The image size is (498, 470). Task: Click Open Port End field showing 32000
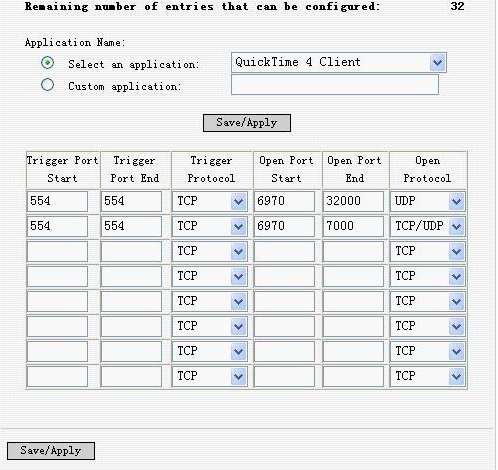pyautogui.click(x=353, y=201)
